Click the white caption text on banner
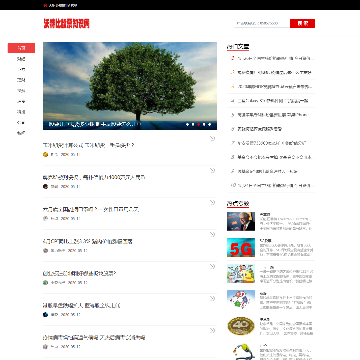 pyautogui.click(x=95, y=124)
